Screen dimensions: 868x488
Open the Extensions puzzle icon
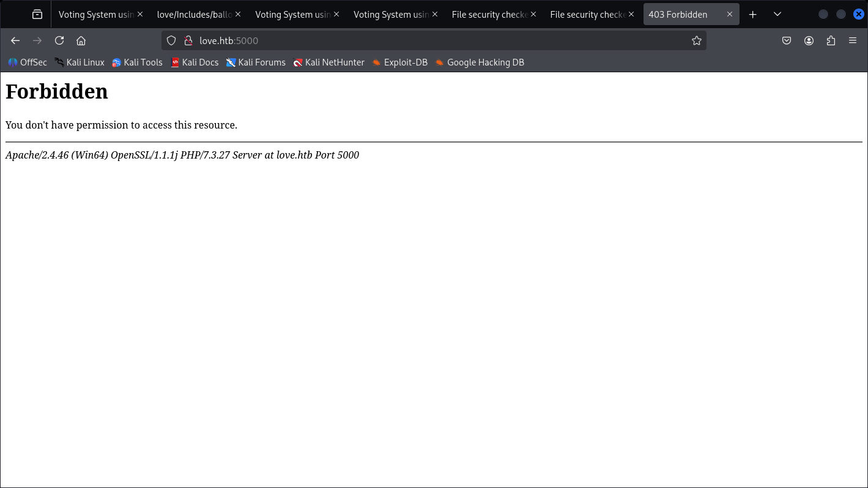coord(831,40)
